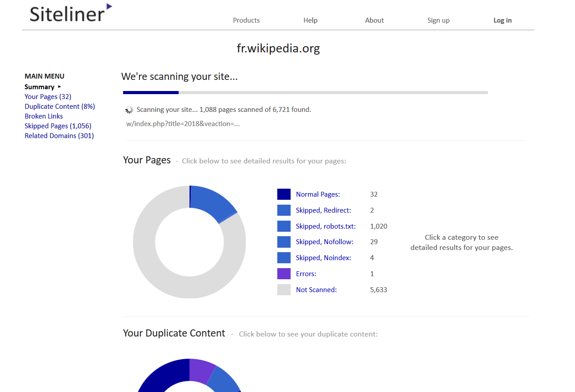Click the Normal Pages dark blue legend square
The height and width of the screenshot is (392, 575).
coord(284,194)
